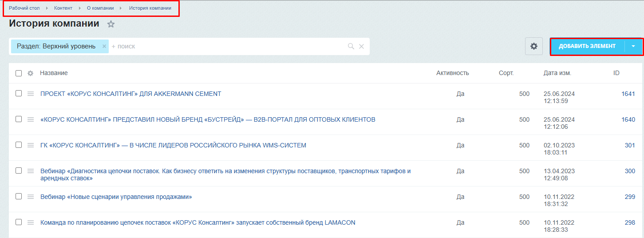Click the search magnifier icon

point(351,46)
